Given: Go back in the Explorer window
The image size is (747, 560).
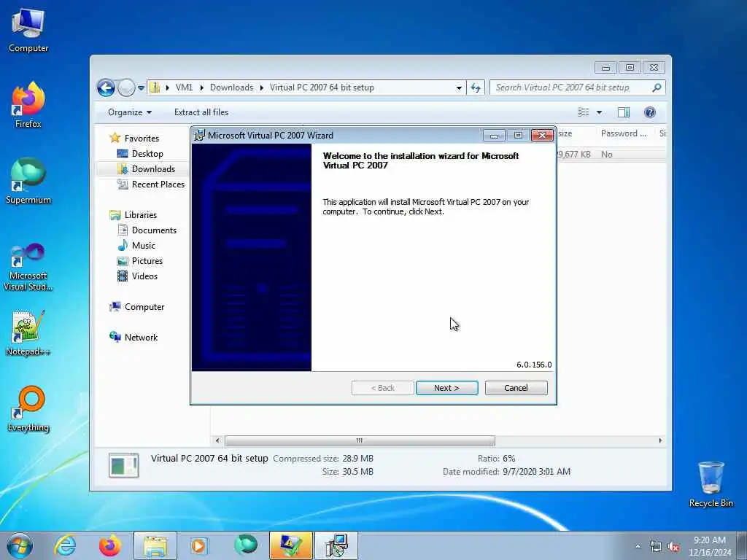Looking at the screenshot, I should pyautogui.click(x=106, y=87).
